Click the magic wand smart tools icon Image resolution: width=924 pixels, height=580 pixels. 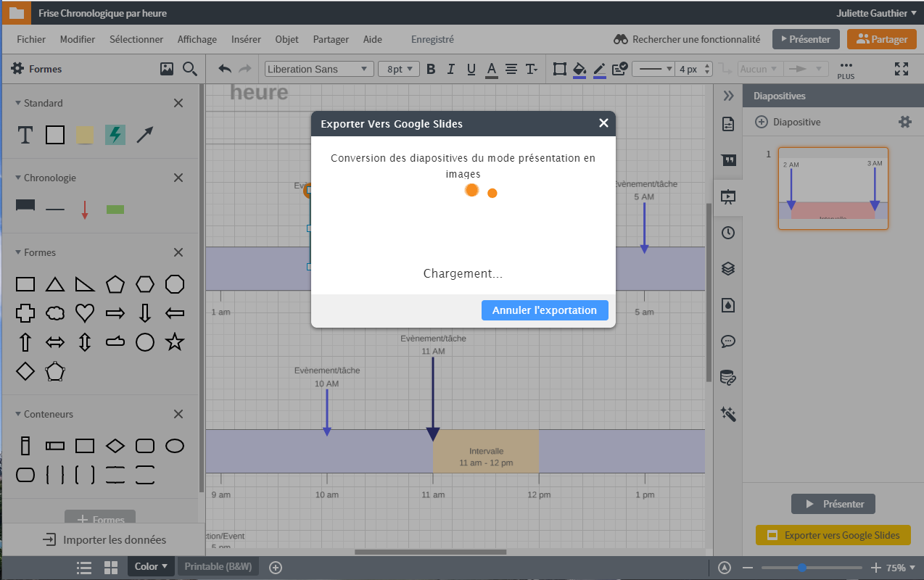[x=728, y=413]
